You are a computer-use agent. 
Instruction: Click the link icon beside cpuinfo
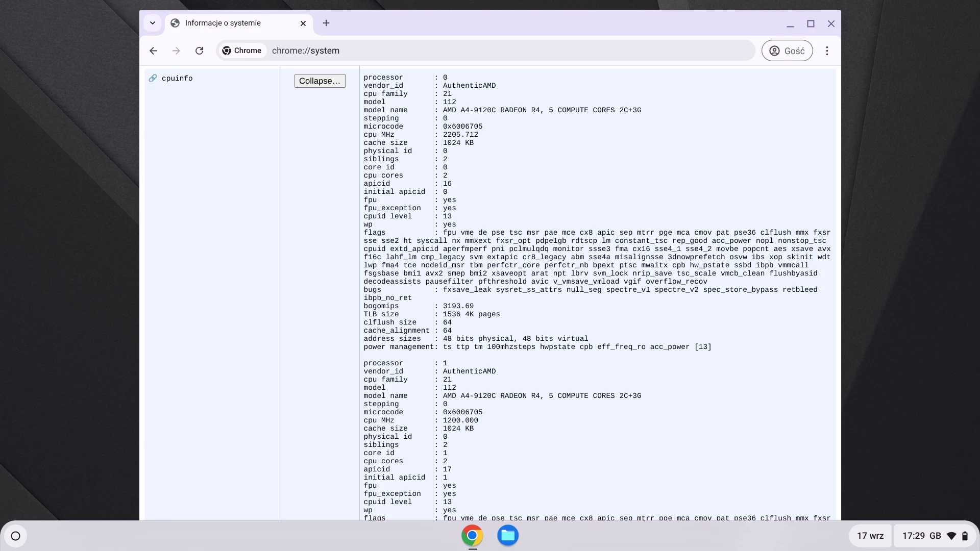pyautogui.click(x=153, y=78)
